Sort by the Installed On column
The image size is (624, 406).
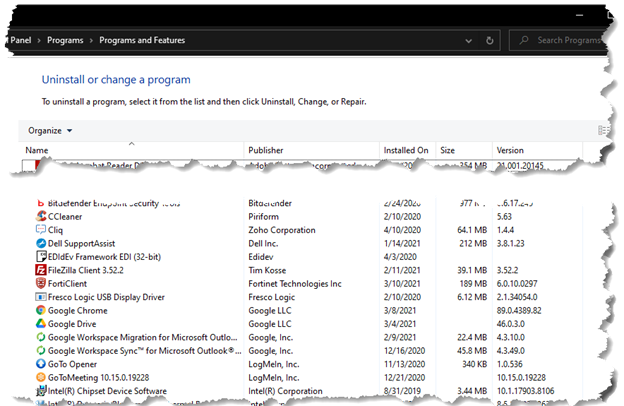408,150
